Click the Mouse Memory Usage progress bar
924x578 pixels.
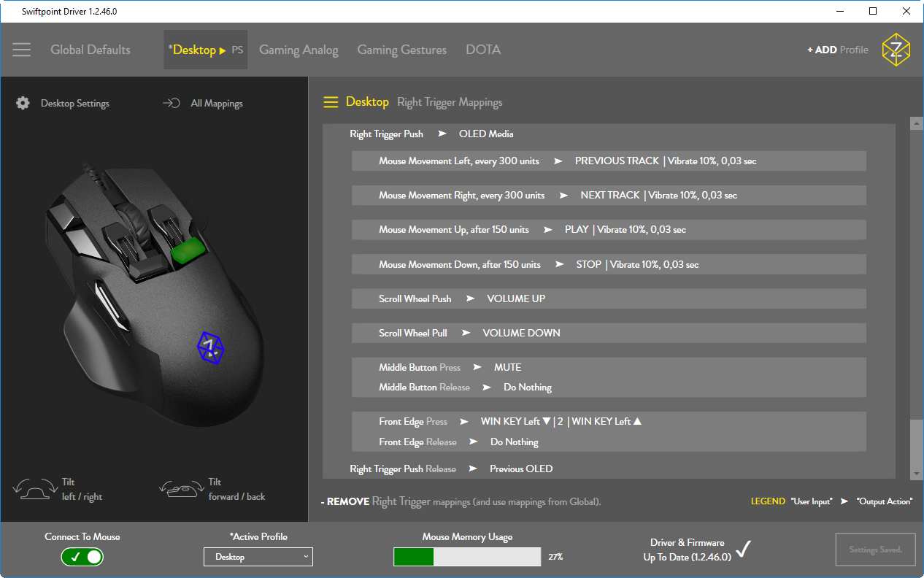click(x=467, y=557)
